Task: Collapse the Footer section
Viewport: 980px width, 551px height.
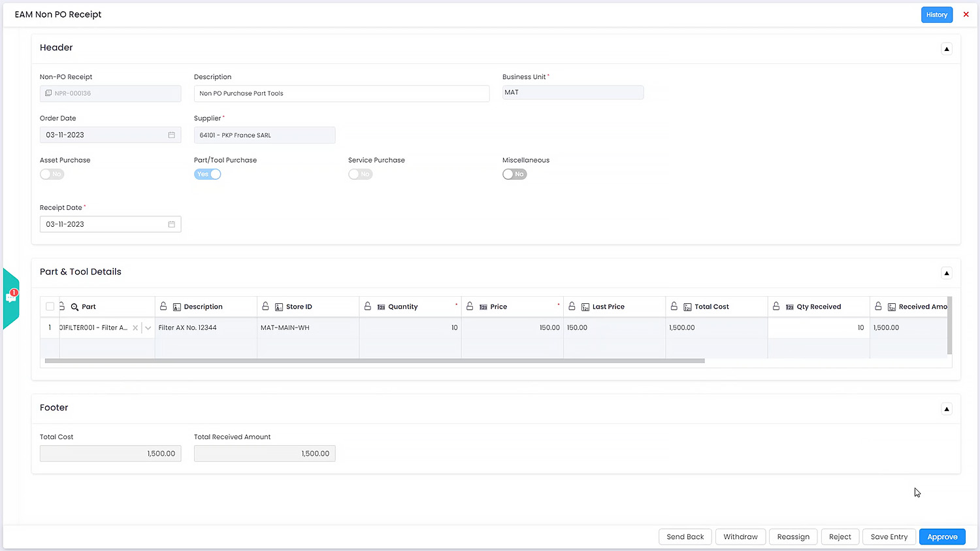Action: pyautogui.click(x=946, y=409)
